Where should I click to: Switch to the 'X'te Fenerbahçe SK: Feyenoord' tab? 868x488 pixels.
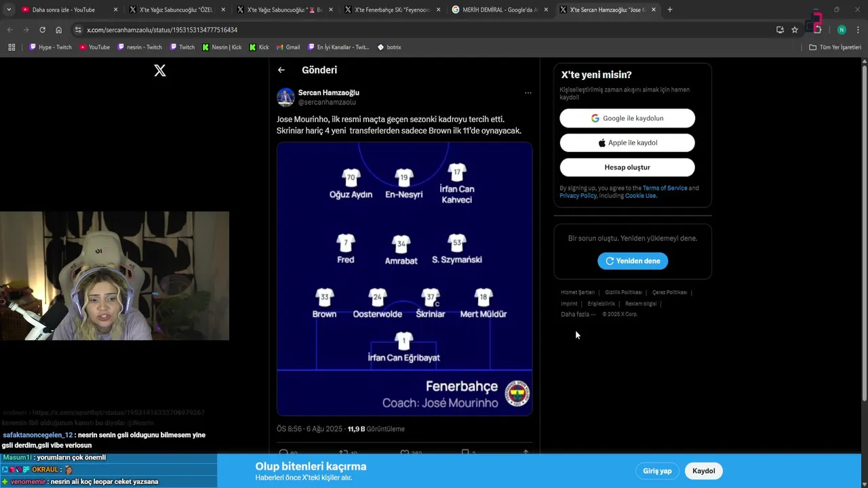click(392, 9)
